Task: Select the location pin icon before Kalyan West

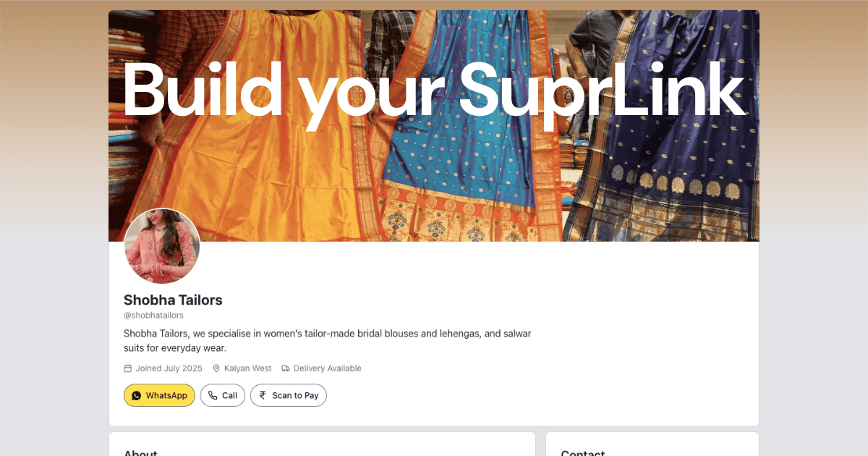Action: tap(216, 368)
